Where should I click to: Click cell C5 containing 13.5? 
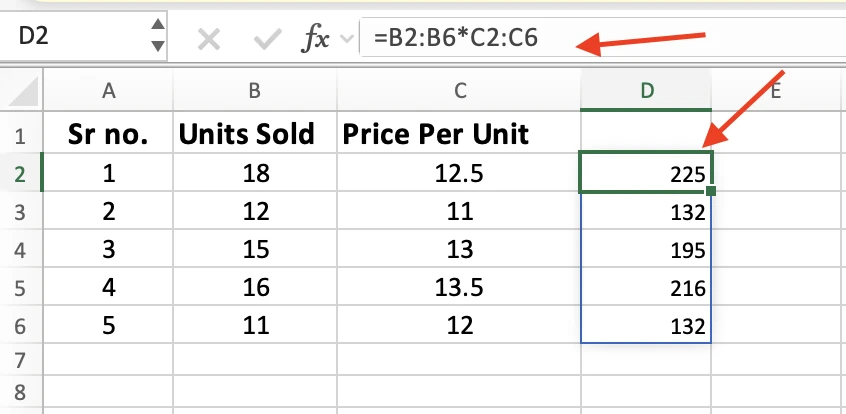pos(459,287)
